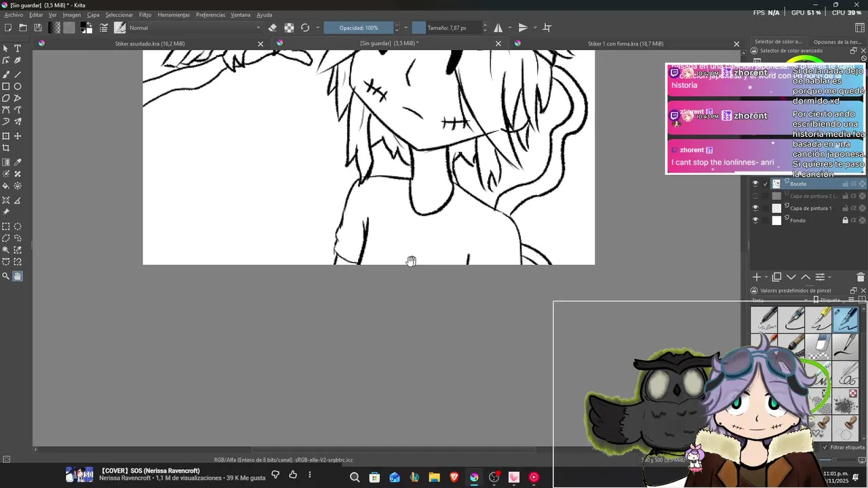
Task: Expand horizontal mirror options arrow
Action: (510, 28)
